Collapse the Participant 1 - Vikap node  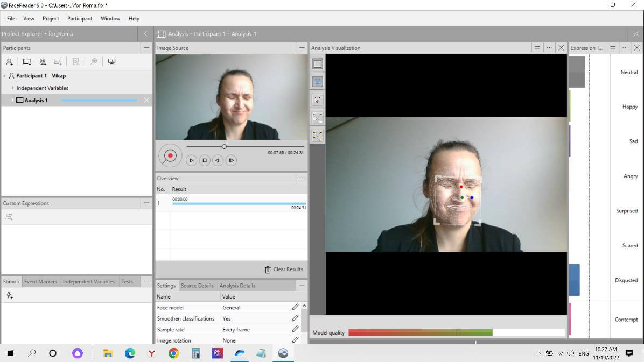[x=5, y=76]
